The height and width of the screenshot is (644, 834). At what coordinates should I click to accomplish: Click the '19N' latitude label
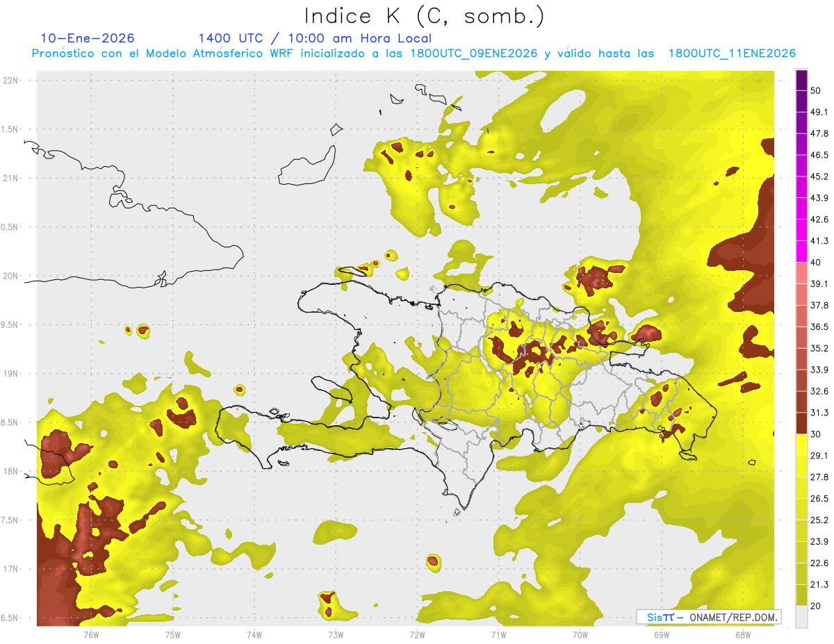click(11, 374)
